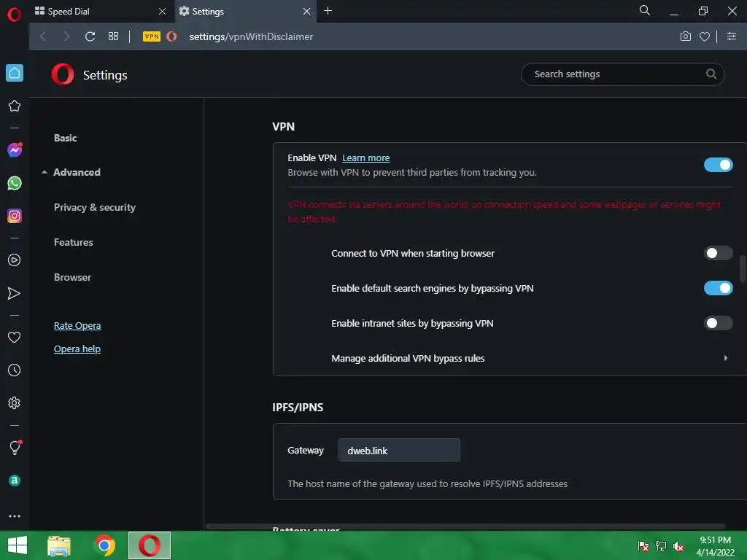Screen dimensions: 747x560
Task: Open the lightbulb tips icon
Action: click(15, 447)
